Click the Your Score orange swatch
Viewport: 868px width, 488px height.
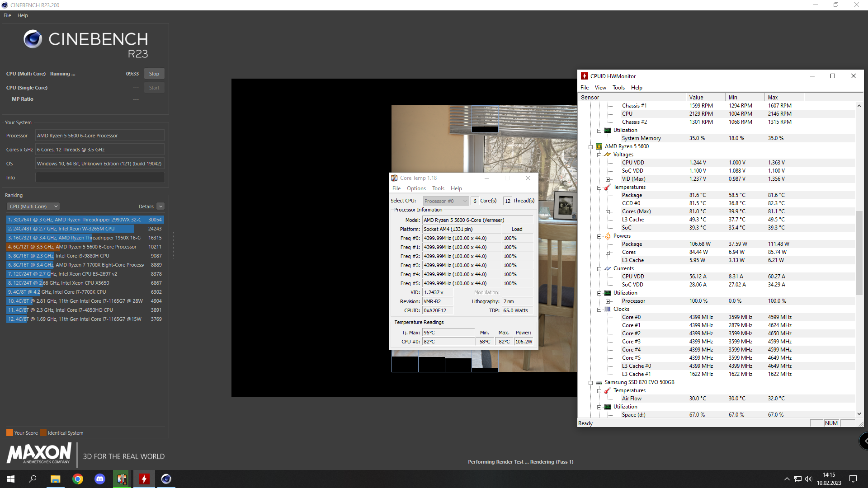click(9, 433)
